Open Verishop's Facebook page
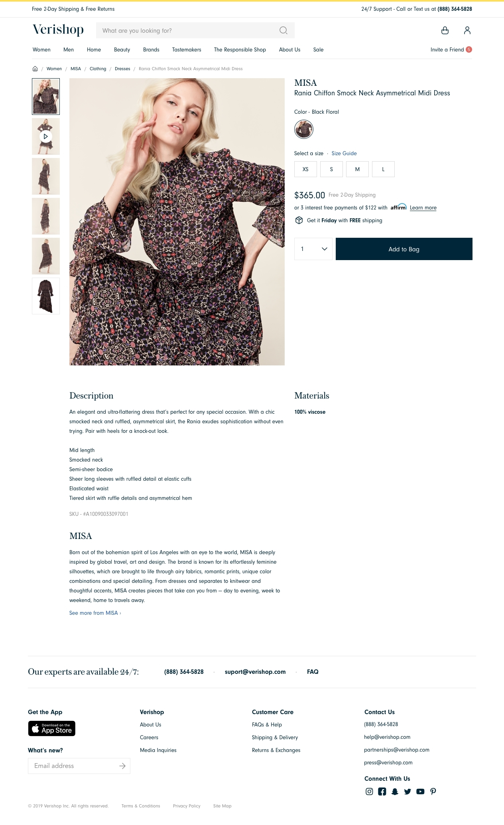This screenshot has height=825, width=504. point(382,791)
